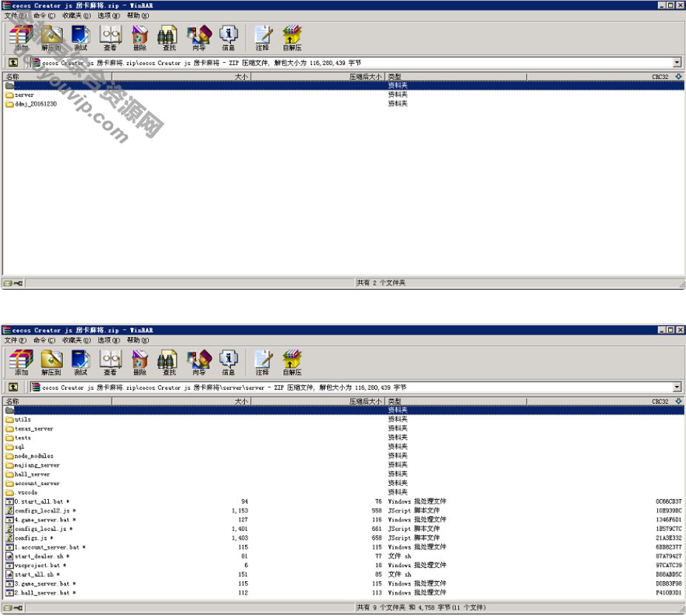Sort by 压缩后大小 (Packed size) column in the bottom window
The image size is (686, 616).
point(318,402)
